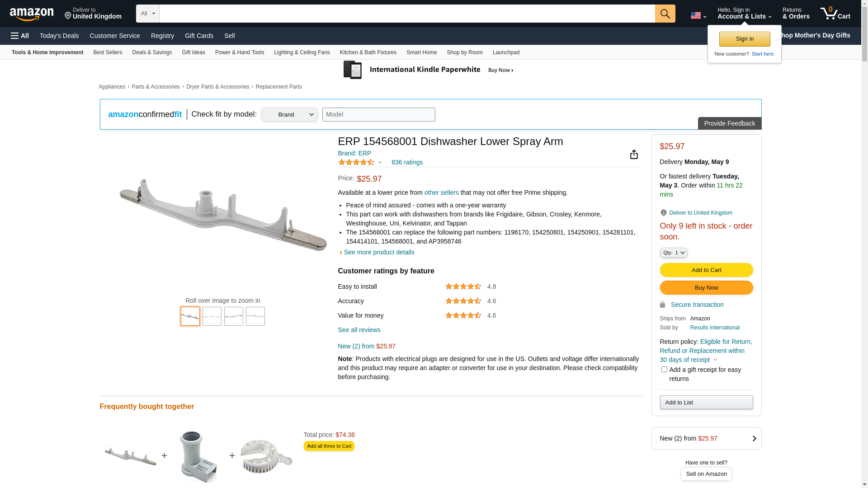The image size is (868, 488).
Task: Click the country flag language selector
Action: pyautogui.click(x=698, y=15)
